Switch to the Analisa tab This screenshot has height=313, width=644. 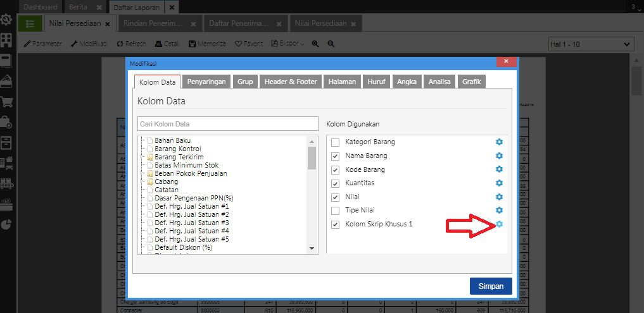coord(439,82)
